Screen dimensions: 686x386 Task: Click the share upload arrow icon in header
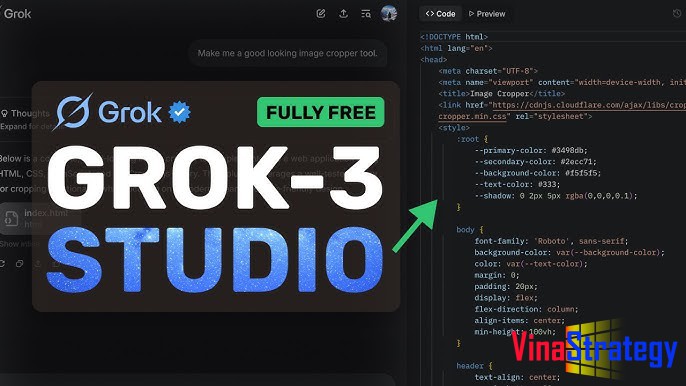[x=343, y=14]
